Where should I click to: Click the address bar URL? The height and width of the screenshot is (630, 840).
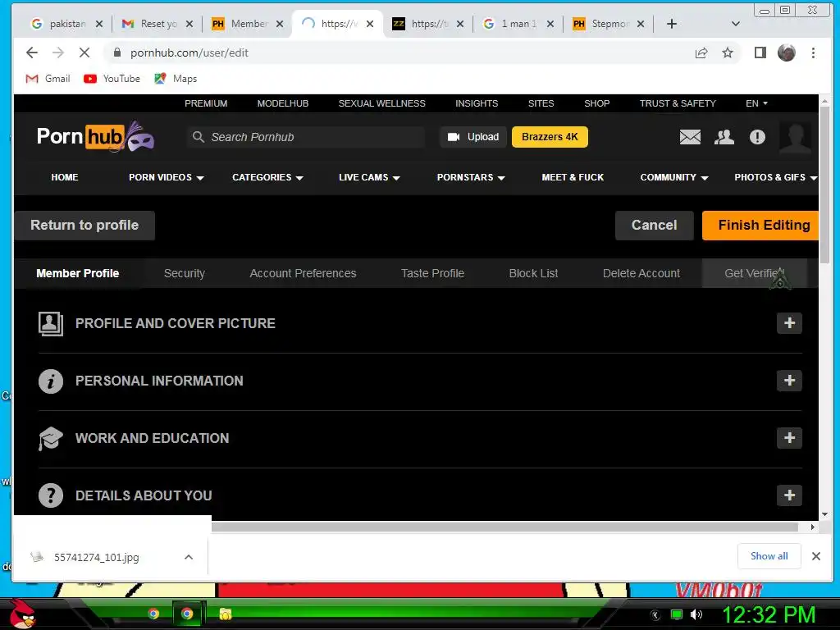pos(189,52)
